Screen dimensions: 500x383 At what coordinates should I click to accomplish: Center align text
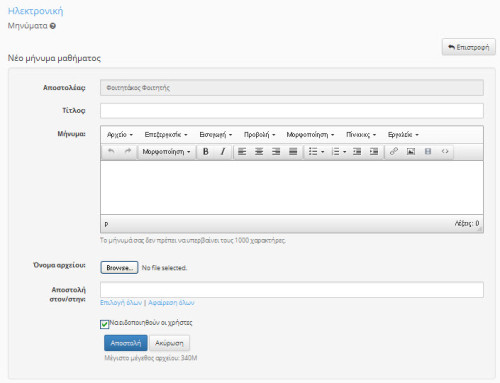click(x=259, y=152)
